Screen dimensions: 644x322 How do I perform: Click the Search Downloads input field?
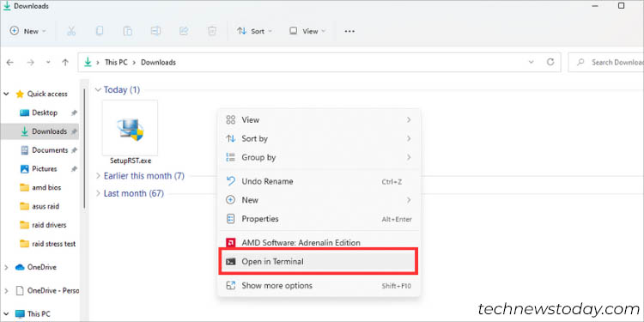608,63
